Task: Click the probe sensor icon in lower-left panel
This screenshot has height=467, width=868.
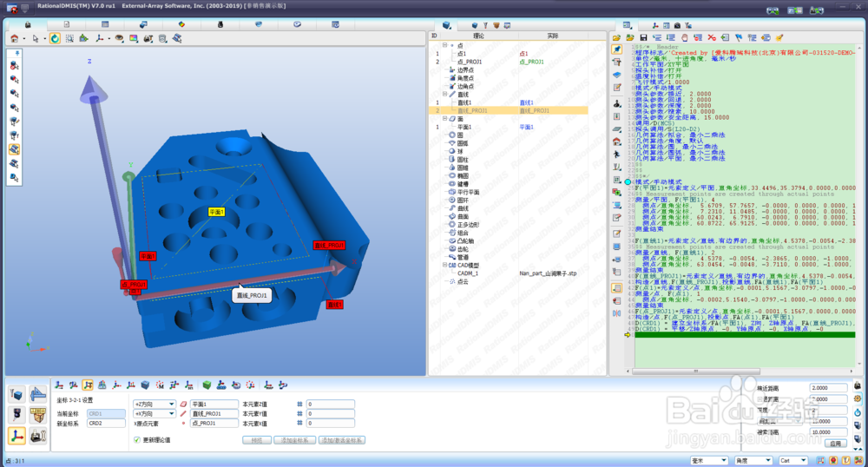Action: 16,414
